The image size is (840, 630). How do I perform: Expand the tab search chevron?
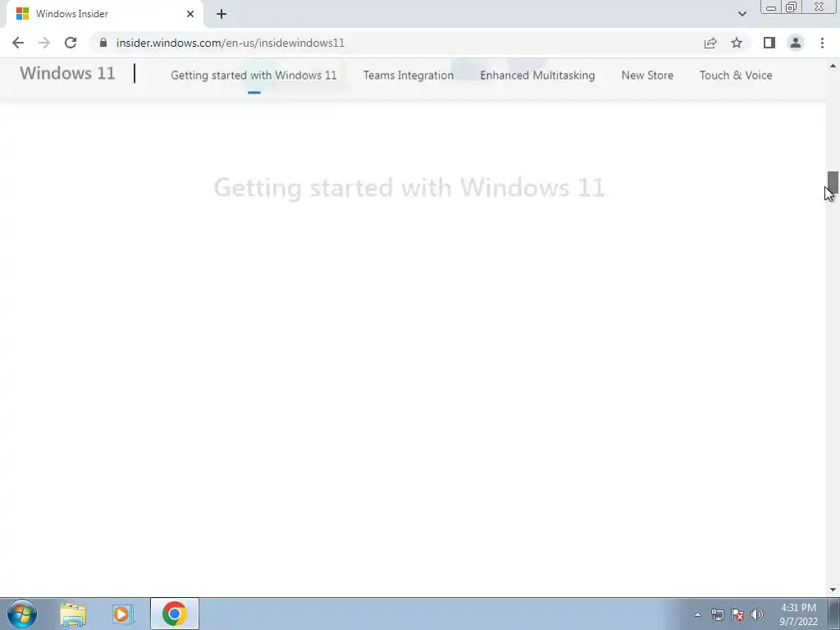click(742, 14)
